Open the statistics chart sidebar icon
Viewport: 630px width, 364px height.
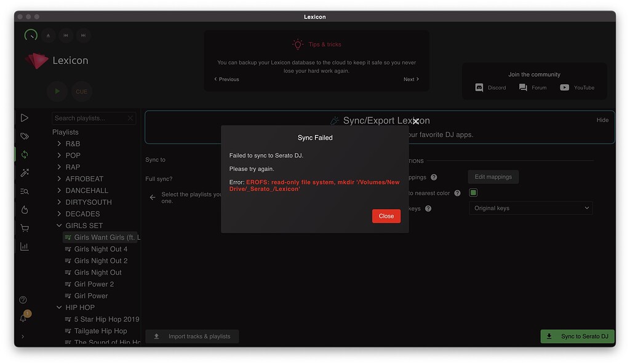pyautogui.click(x=24, y=247)
